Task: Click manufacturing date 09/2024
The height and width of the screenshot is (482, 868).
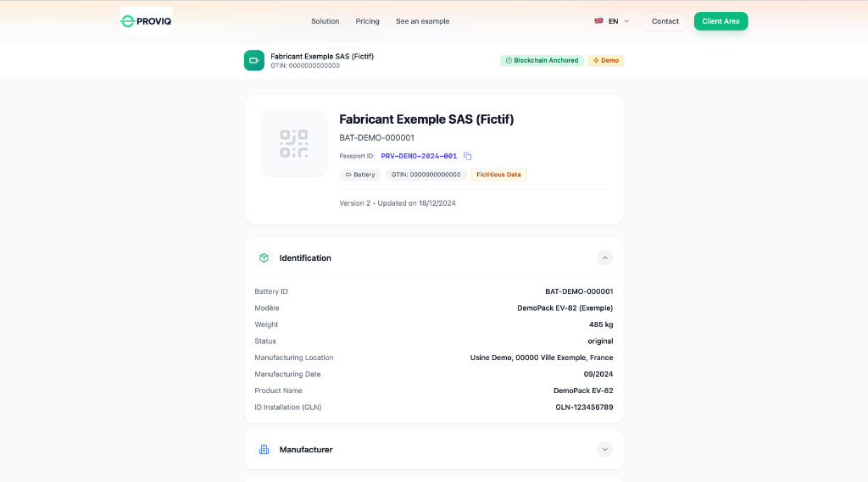Action: (x=598, y=374)
